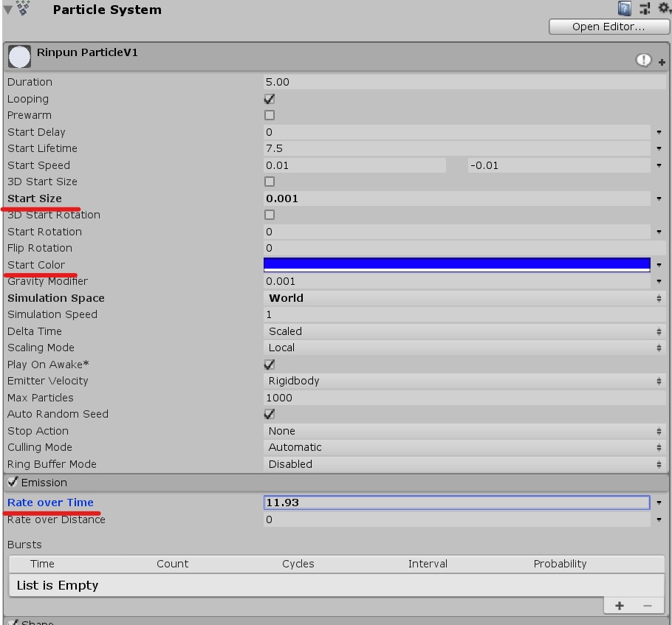
Task: Open Start Delay curve mode dropdown arrow
Action: (659, 132)
